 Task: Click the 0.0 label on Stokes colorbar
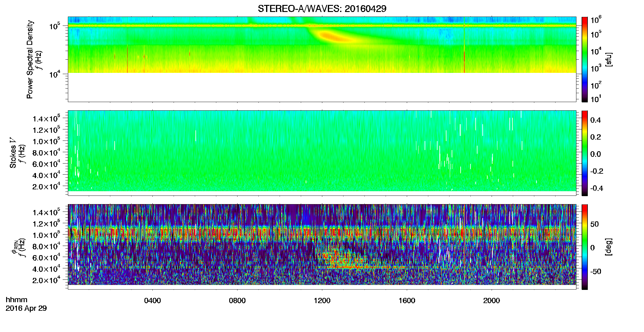click(x=595, y=154)
